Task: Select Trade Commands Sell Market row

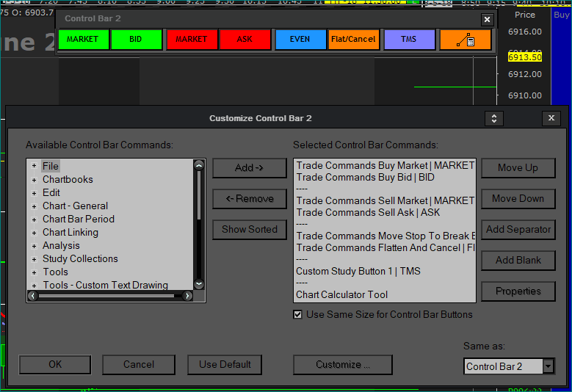Action: 385,200
